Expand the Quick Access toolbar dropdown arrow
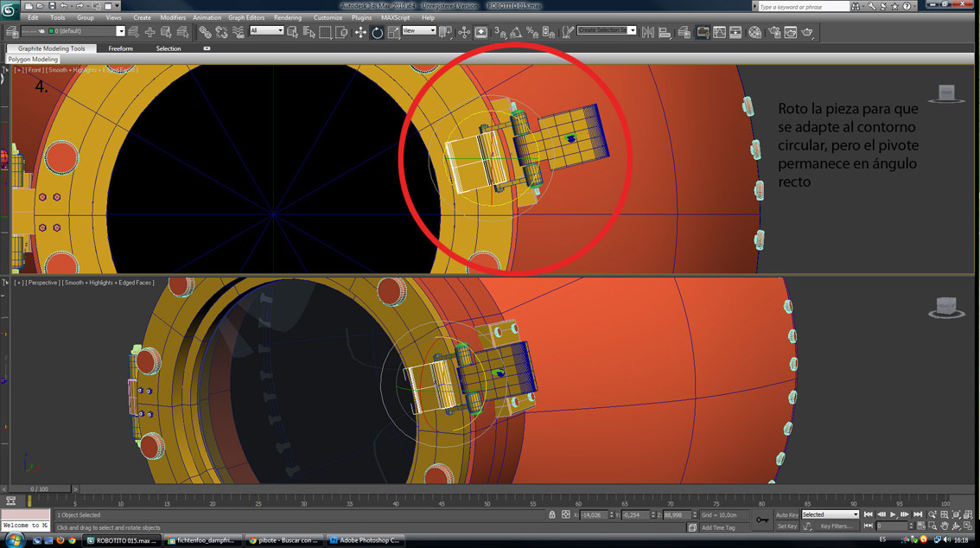The width and height of the screenshot is (980, 548). (x=117, y=6)
